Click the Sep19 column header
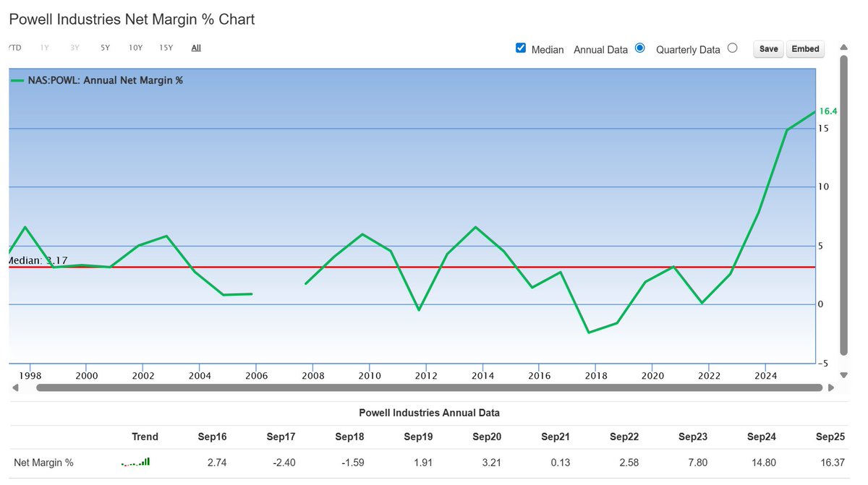The image size is (868, 485). [418, 437]
